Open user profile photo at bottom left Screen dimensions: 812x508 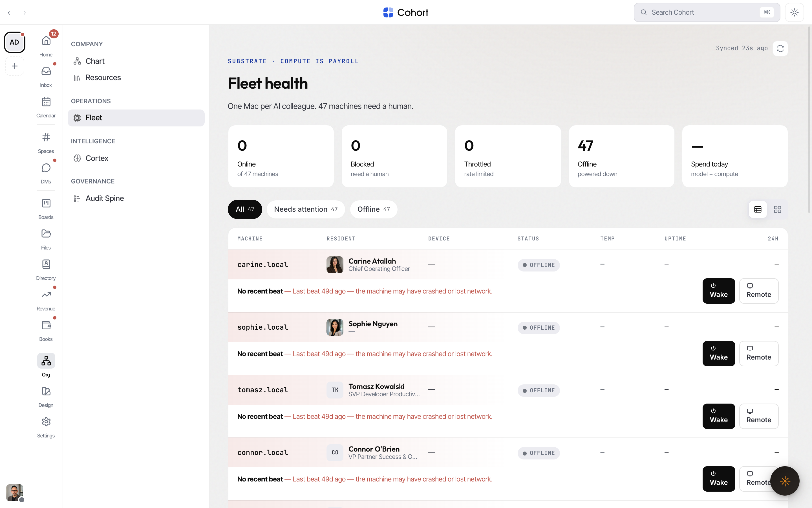click(14, 492)
